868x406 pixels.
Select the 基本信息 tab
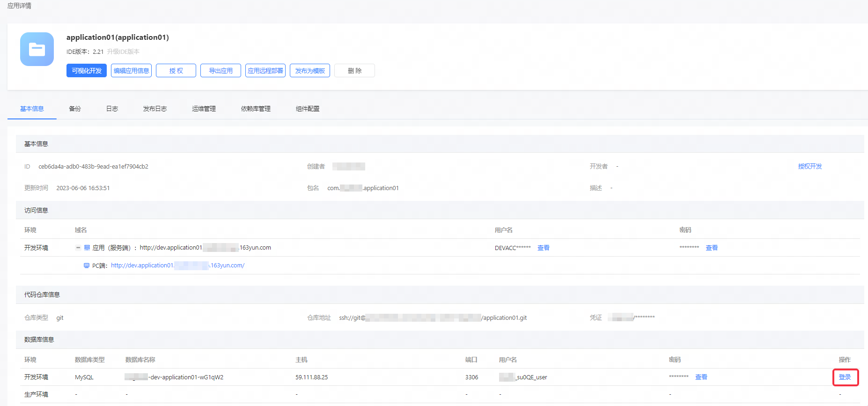pyautogui.click(x=32, y=109)
